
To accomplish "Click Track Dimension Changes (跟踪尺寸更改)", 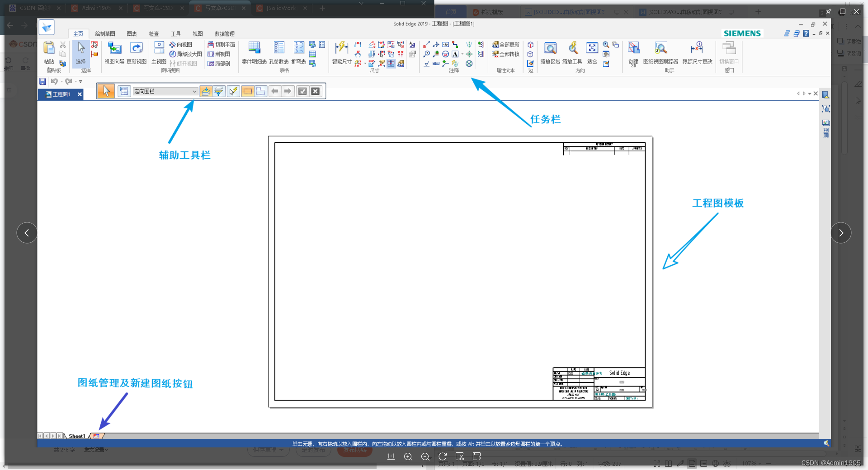I will [x=697, y=53].
